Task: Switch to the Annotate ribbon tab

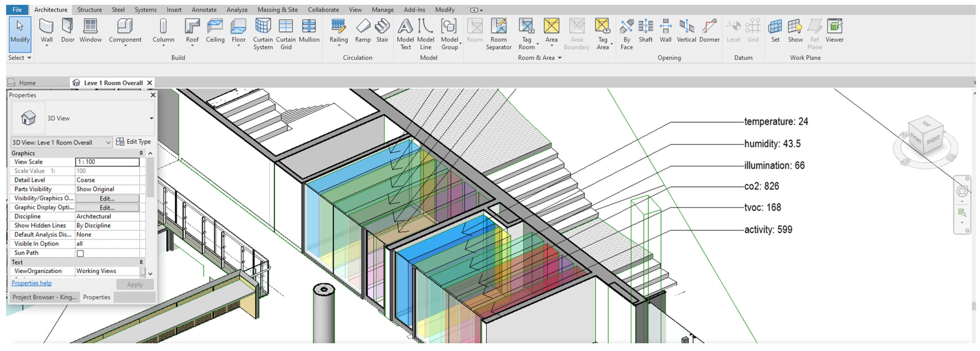Action: click(204, 10)
